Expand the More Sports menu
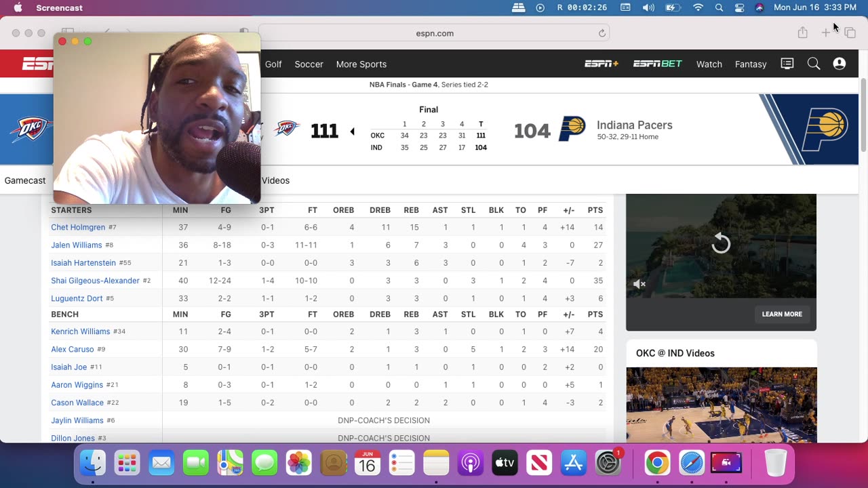The height and width of the screenshot is (488, 868). coord(361,64)
